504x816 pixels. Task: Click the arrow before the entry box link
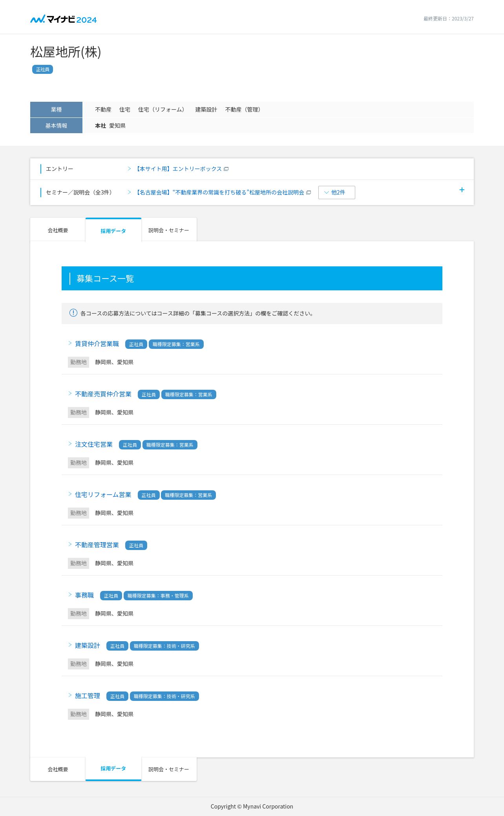tap(129, 169)
